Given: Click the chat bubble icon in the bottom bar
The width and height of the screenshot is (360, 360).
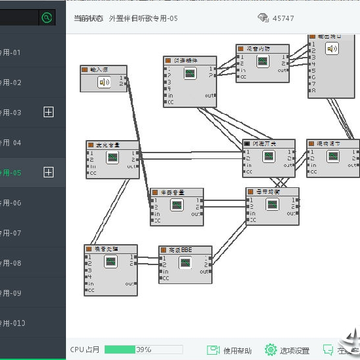Looking at the screenshot, I should (x=328, y=350).
